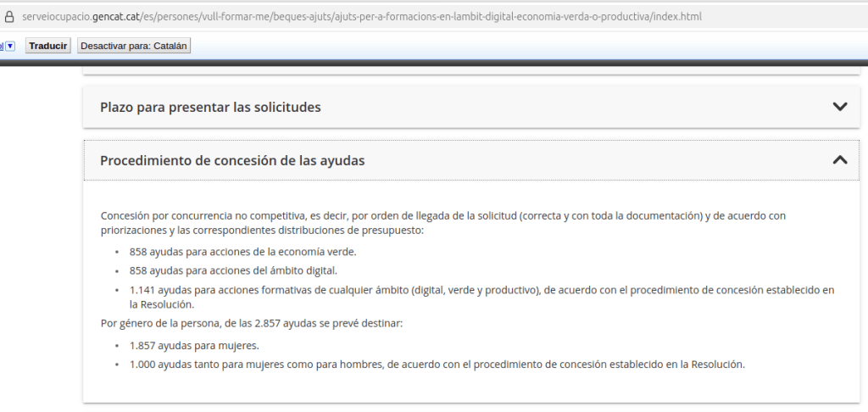Open the translation language dropdown arrow
This screenshot has height=412, width=868.
[10, 46]
